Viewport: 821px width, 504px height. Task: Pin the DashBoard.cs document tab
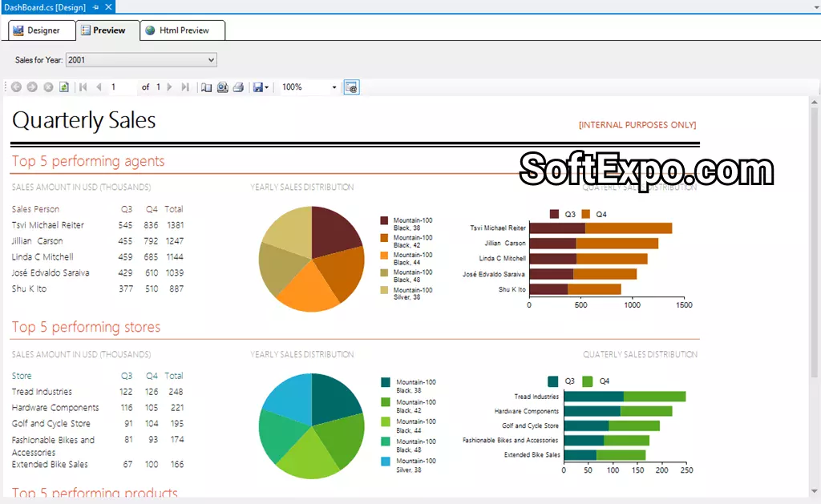[x=95, y=7]
